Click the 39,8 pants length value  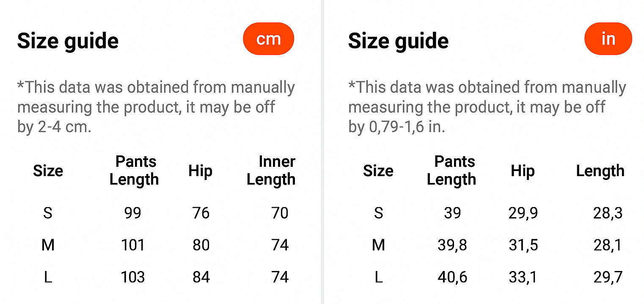pos(452,245)
